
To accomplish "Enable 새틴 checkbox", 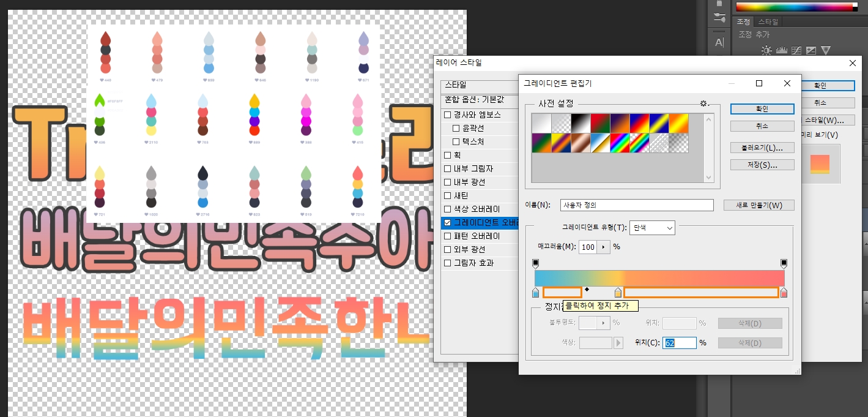I will click(x=448, y=195).
